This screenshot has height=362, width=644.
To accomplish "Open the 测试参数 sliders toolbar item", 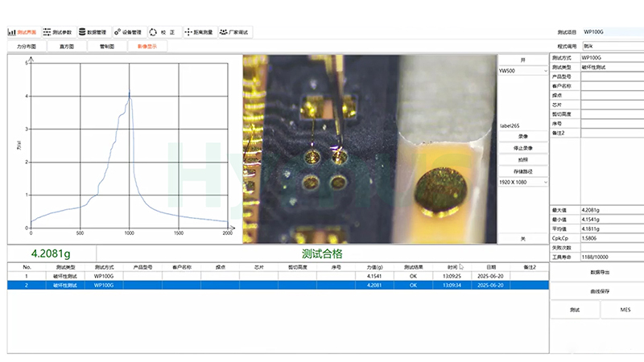I will click(x=58, y=32).
